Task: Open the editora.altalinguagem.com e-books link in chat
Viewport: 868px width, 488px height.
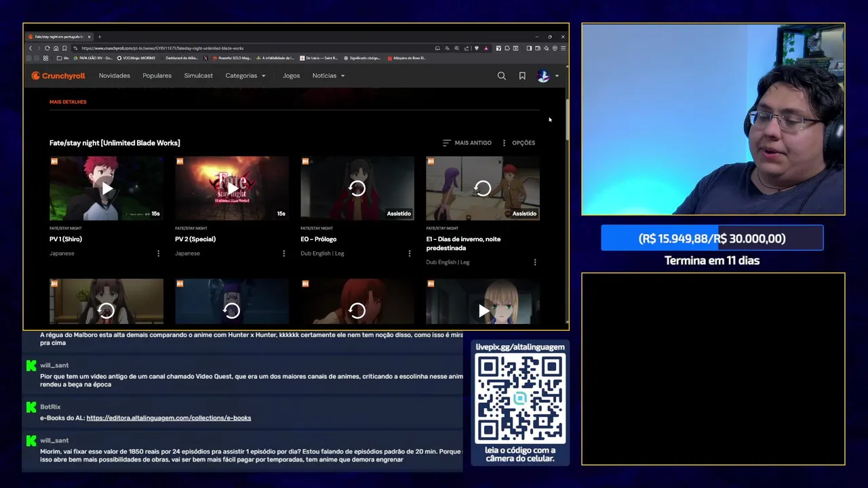Action: [169, 418]
